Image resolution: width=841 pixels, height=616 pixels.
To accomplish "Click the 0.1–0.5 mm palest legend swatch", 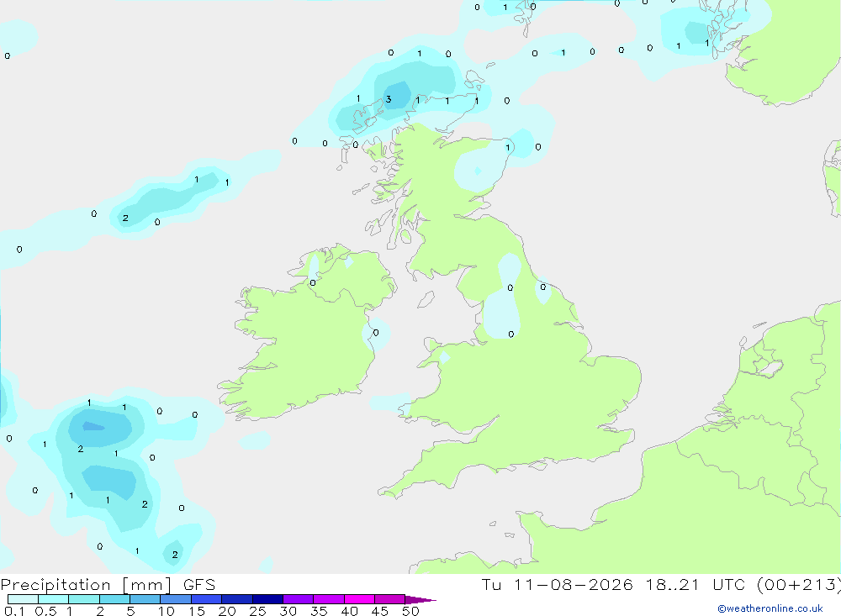I will point(23,599).
